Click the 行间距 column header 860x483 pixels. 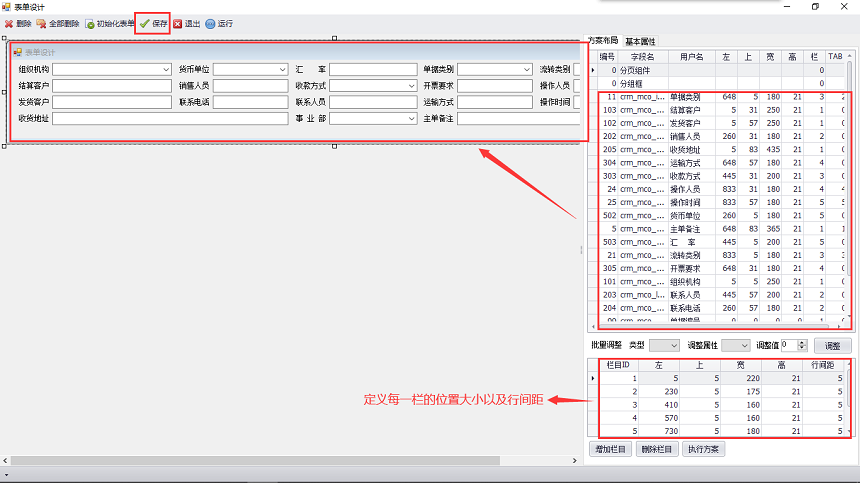(x=823, y=365)
